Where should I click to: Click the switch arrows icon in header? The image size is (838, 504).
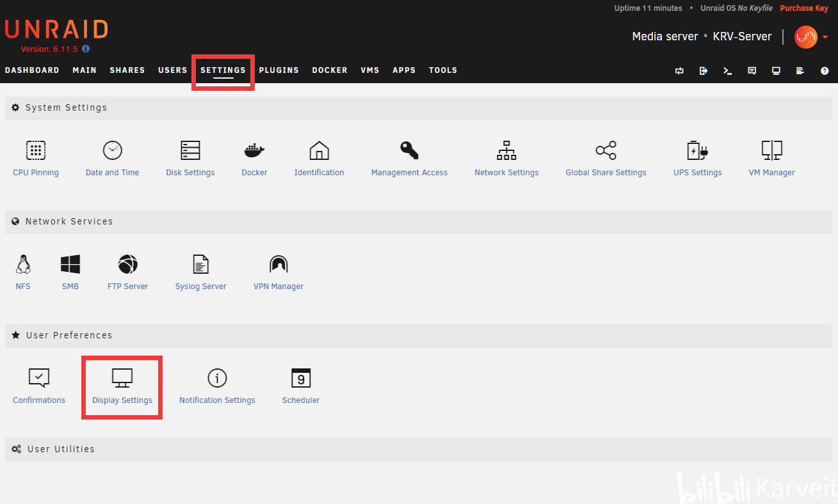pos(679,70)
